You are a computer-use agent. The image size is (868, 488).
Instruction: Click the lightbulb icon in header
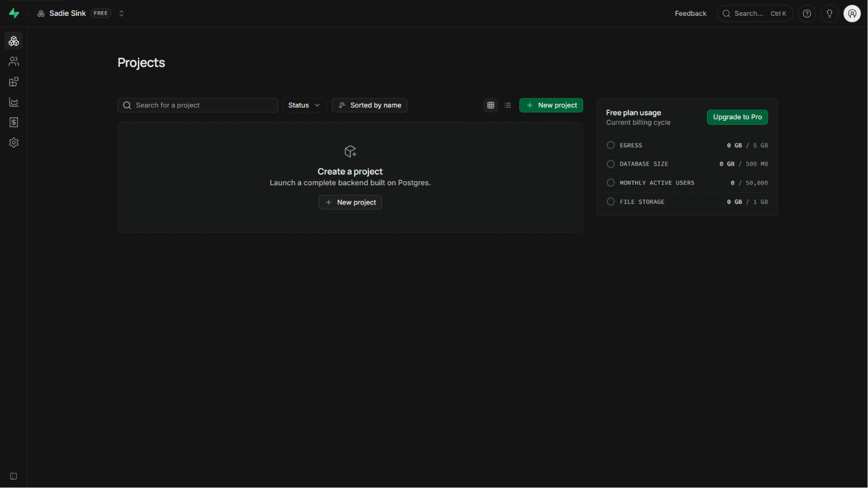click(830, 14)
